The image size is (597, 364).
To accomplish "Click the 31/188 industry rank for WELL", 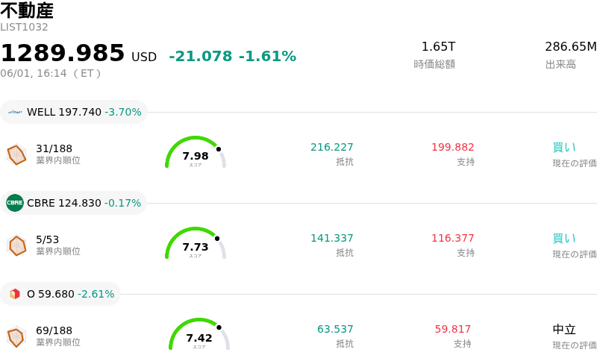I will coord(54,148).
